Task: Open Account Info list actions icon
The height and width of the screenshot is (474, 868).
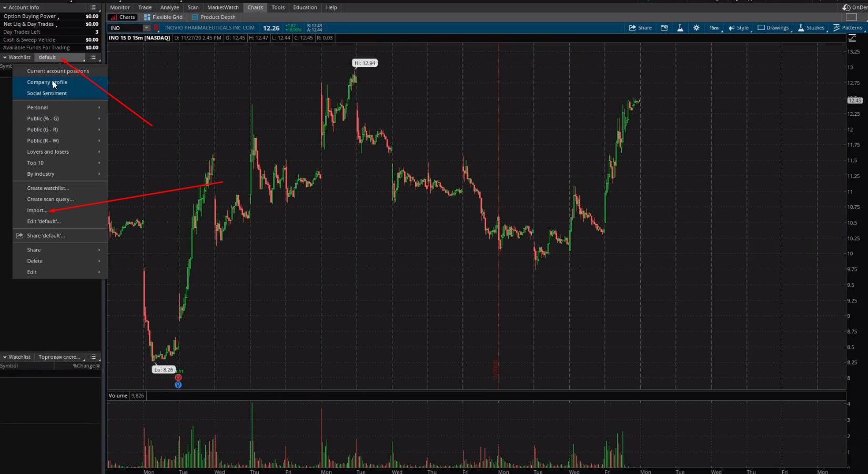Action: click(93, 7)
